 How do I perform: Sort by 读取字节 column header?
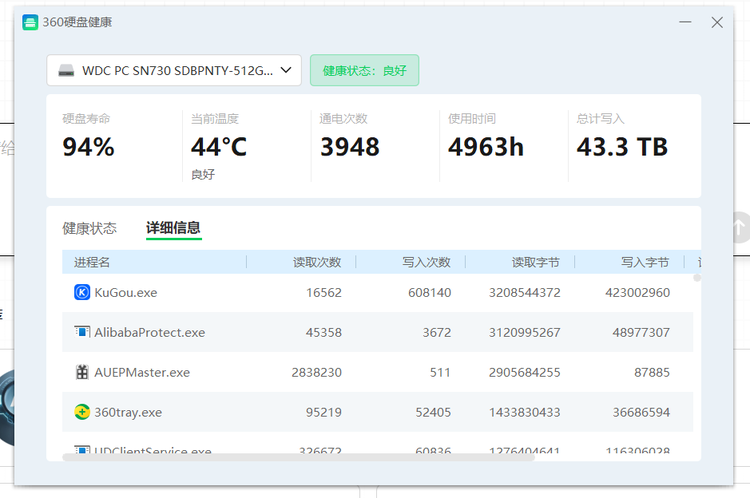535,262
